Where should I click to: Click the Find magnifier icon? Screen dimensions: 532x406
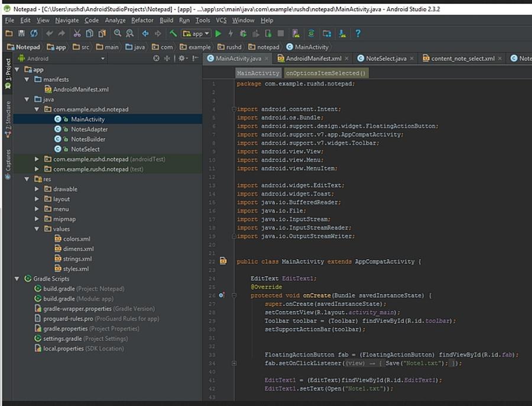pos(118,33)
